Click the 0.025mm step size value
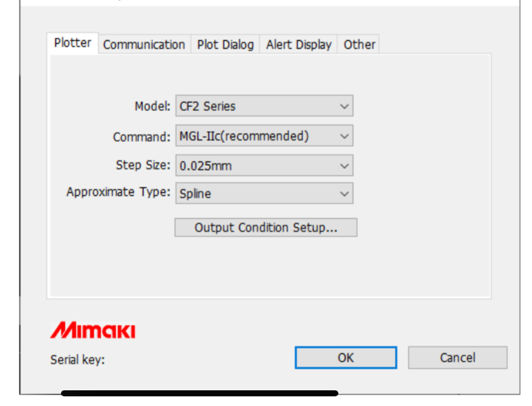 (206, 166)
